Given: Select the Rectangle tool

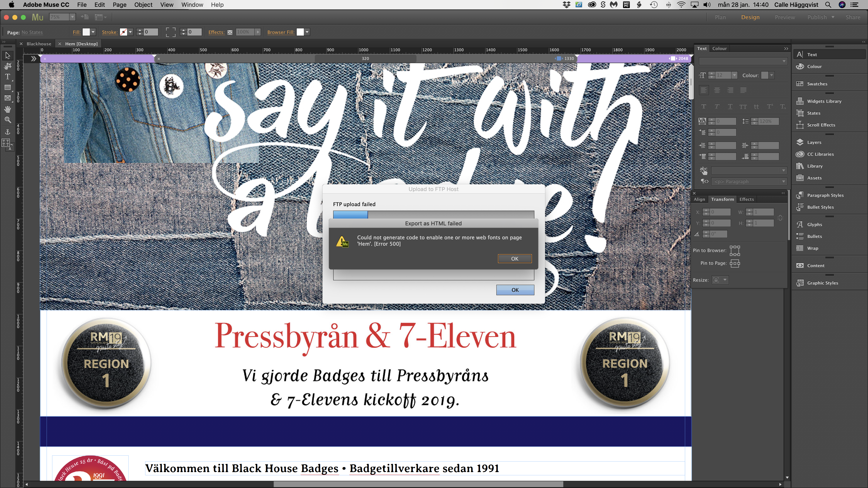Looking at the screenshot, I should 8,87.
